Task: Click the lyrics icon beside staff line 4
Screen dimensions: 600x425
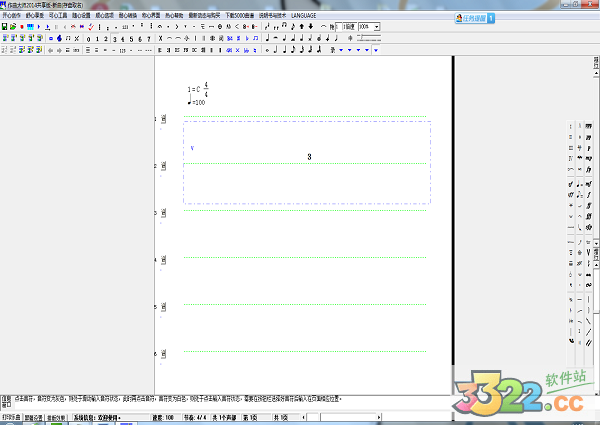Action: tap(163, 260)
